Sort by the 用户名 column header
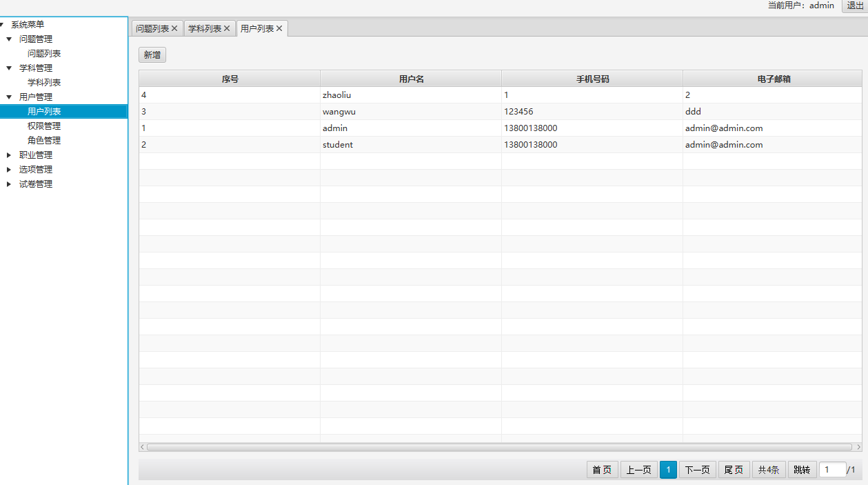 point(411,79)
